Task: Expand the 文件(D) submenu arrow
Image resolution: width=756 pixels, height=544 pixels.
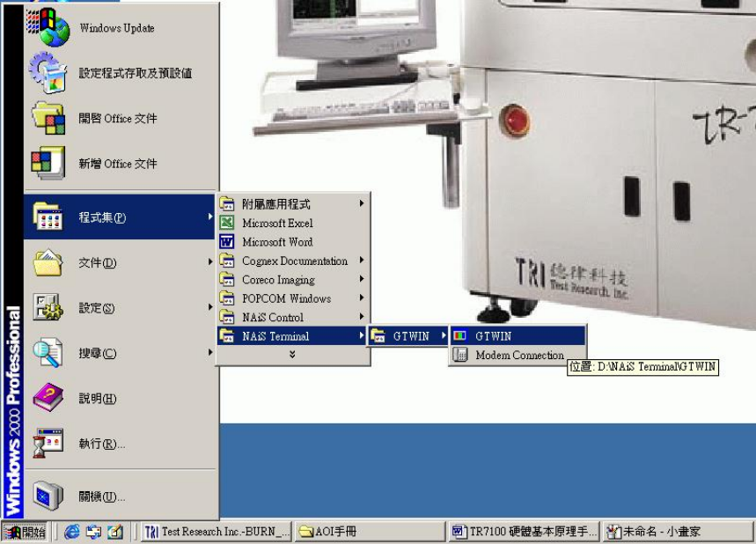Action: 210,261
